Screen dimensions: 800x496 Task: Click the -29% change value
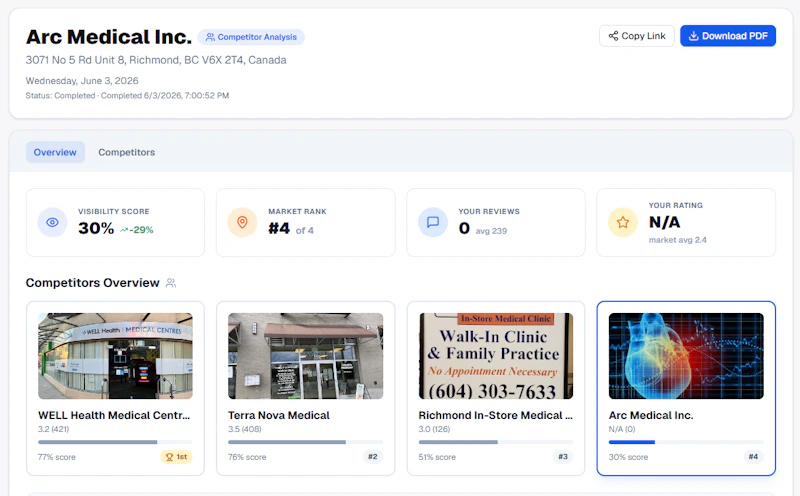[x=141, y=230]
